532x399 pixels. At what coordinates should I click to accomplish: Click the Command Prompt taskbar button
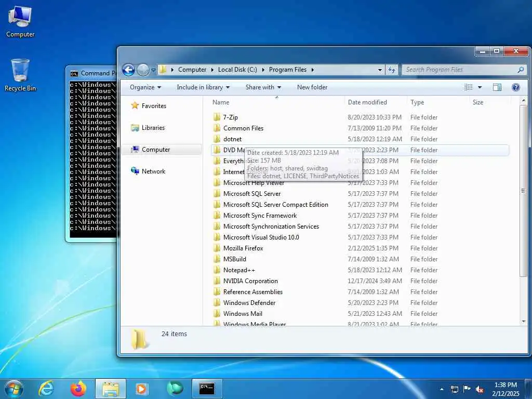207,389
